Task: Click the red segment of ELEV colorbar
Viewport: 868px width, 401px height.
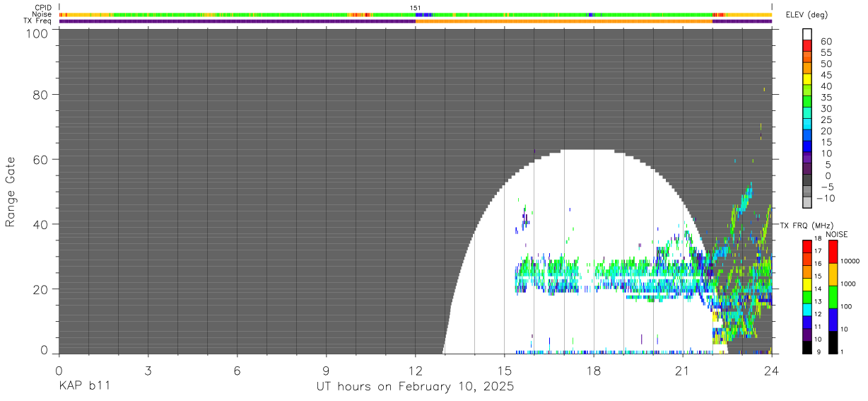Action: (x=807, y=46)
